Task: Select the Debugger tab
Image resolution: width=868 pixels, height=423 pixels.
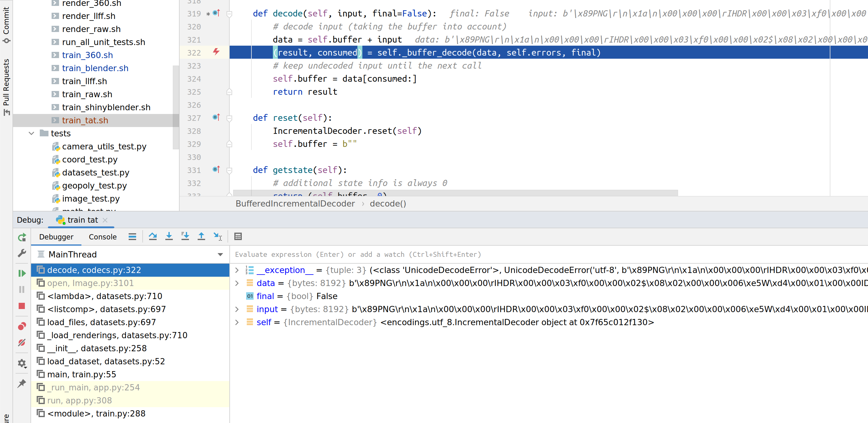Action: coord(56,237)
